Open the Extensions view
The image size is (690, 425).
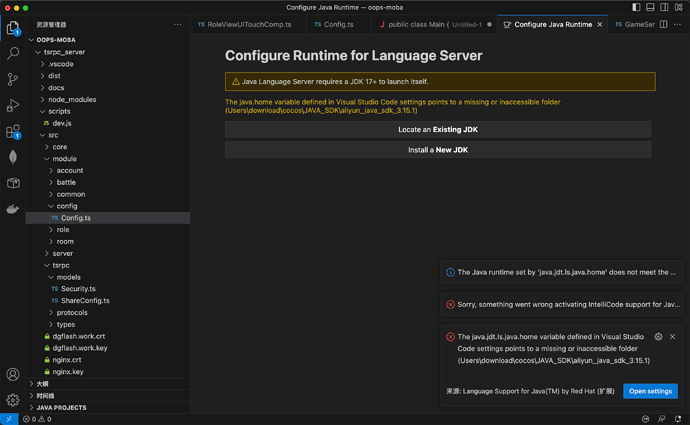13,131
